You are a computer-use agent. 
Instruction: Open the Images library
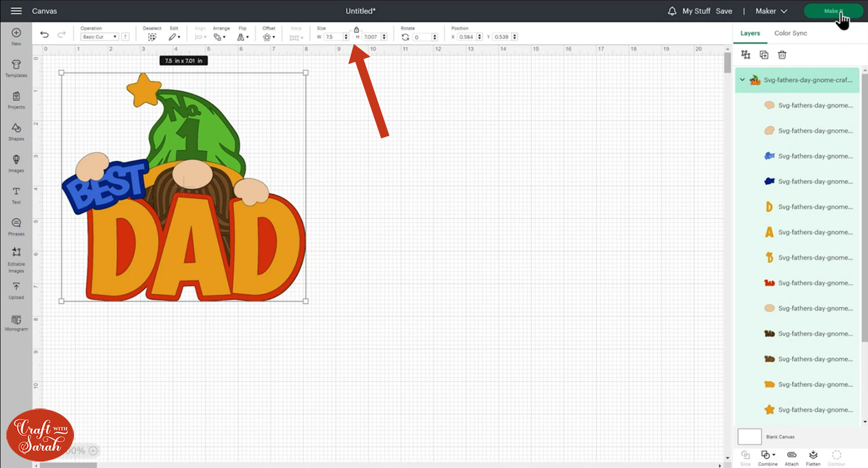[16, 164]
